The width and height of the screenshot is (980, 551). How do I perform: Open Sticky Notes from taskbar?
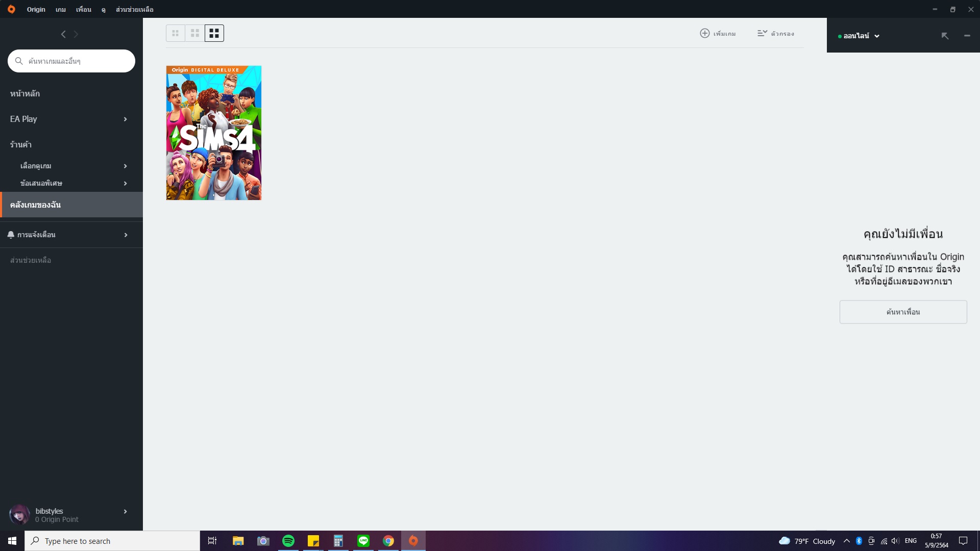click(313, 541)
